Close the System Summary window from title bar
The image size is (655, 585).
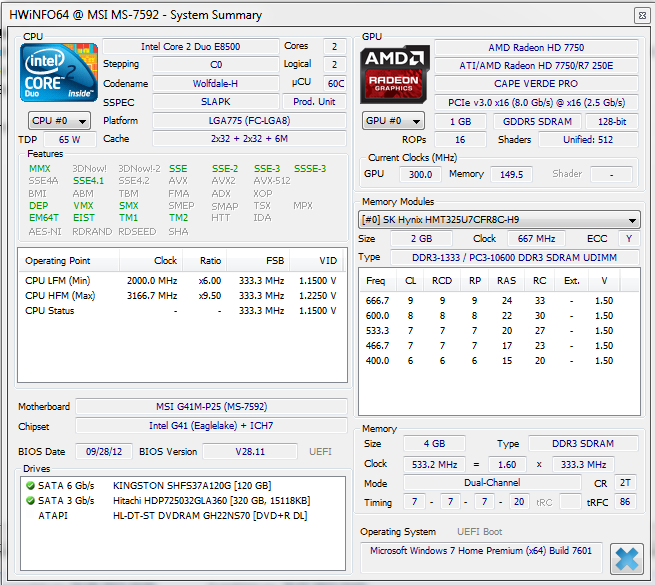[x=642, y=16]
